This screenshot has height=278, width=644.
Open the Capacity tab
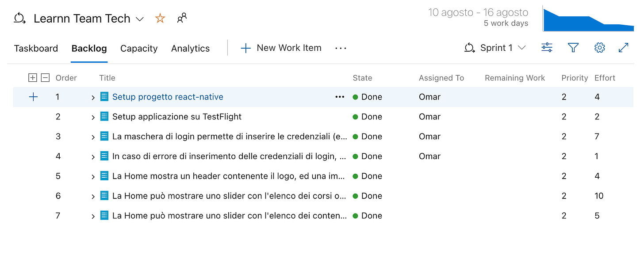pos(139,48)
